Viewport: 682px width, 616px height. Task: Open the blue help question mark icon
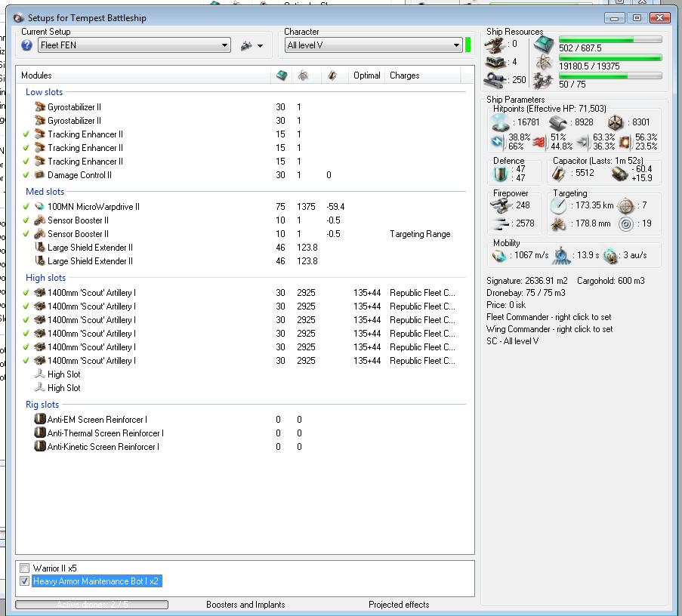[x=26, y=45]
